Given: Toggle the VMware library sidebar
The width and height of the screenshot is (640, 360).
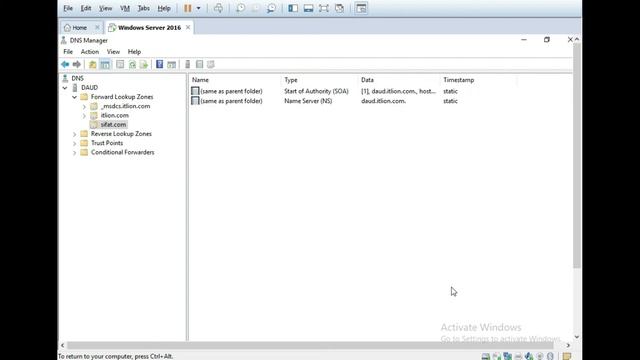Looking at the screenshot, I should point(293,8).
